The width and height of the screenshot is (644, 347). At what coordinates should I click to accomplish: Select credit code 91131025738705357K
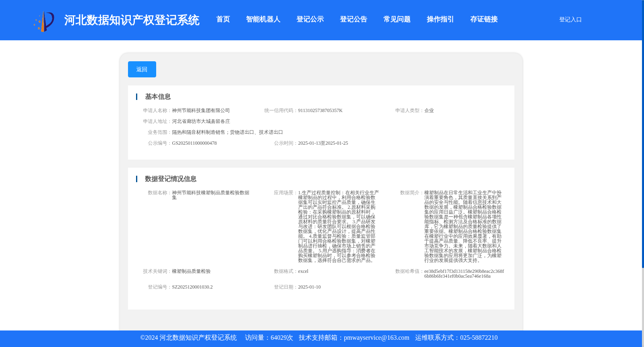[320, 110]
